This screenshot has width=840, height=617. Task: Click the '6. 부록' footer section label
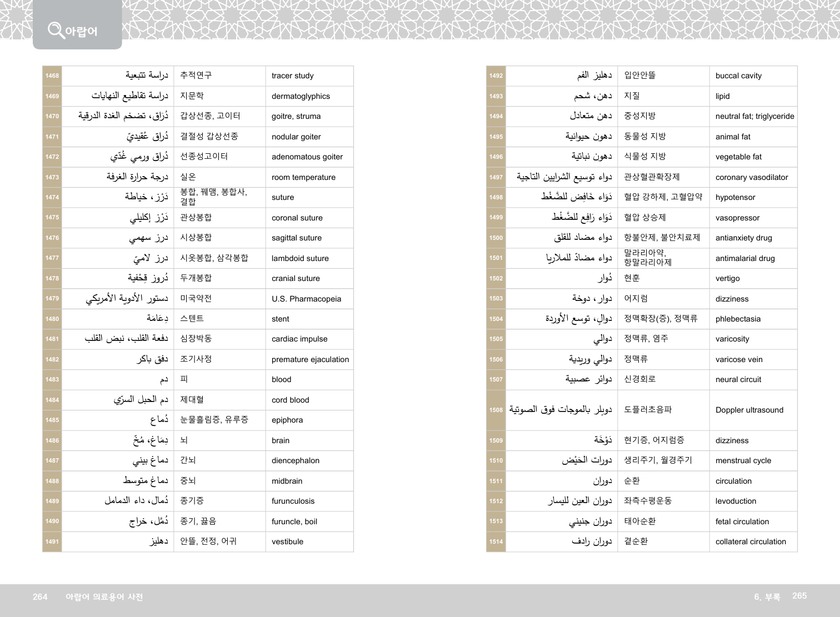[x=767, y=596]
